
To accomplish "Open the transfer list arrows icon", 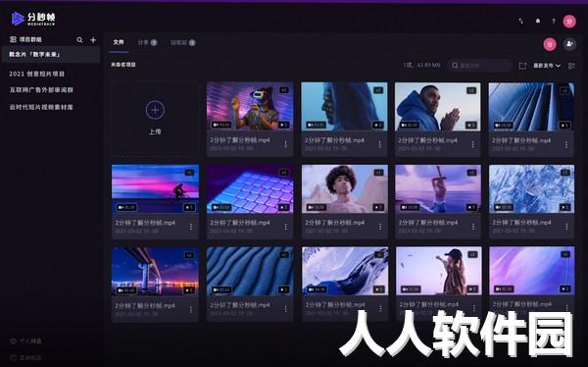I will (521, 21).
